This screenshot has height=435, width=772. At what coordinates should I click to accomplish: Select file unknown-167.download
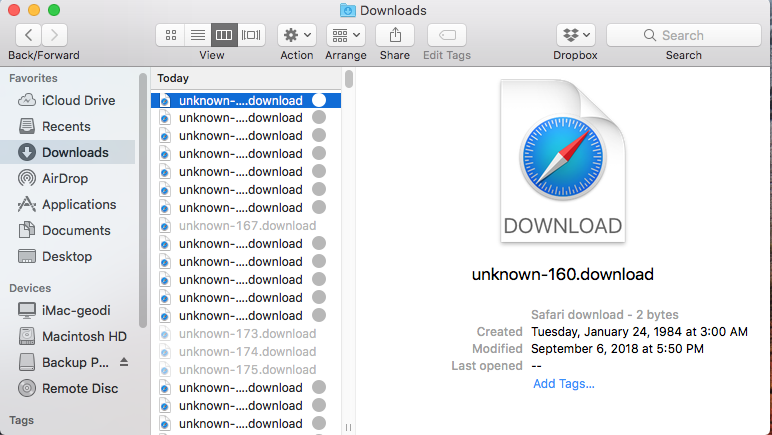pyautogui.click(x=246, y=226)
